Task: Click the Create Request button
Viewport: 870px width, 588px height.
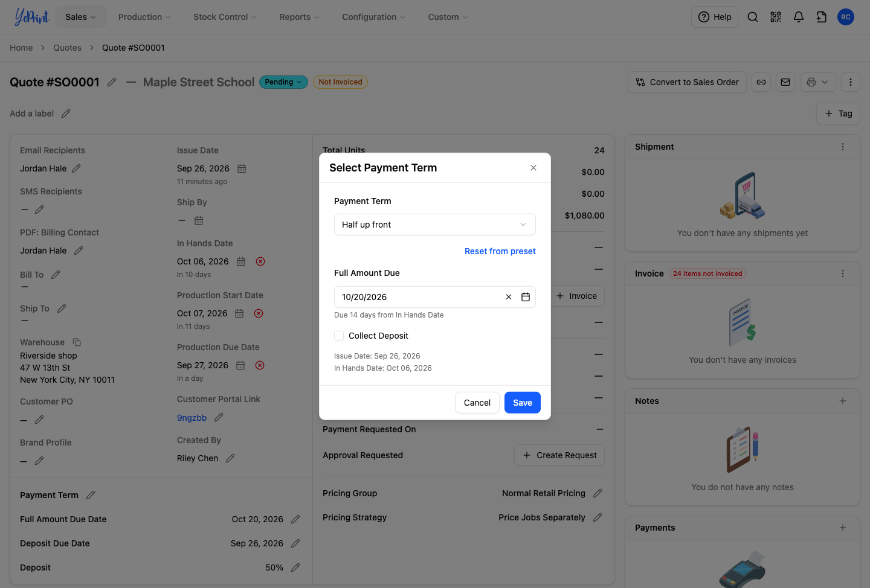Action: pyautogui.click(x=559, y=455)
